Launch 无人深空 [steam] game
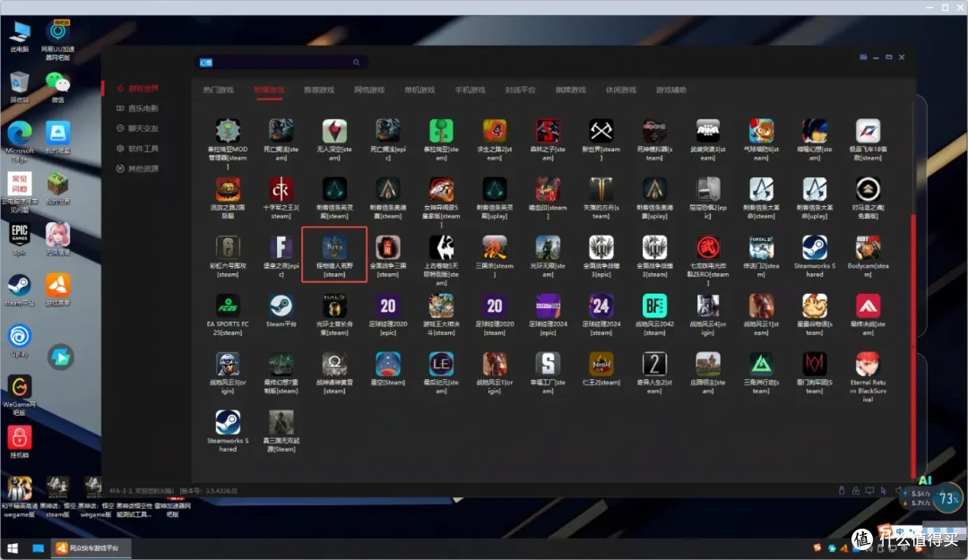Viewport: 968px width, 560px height. 334,132
